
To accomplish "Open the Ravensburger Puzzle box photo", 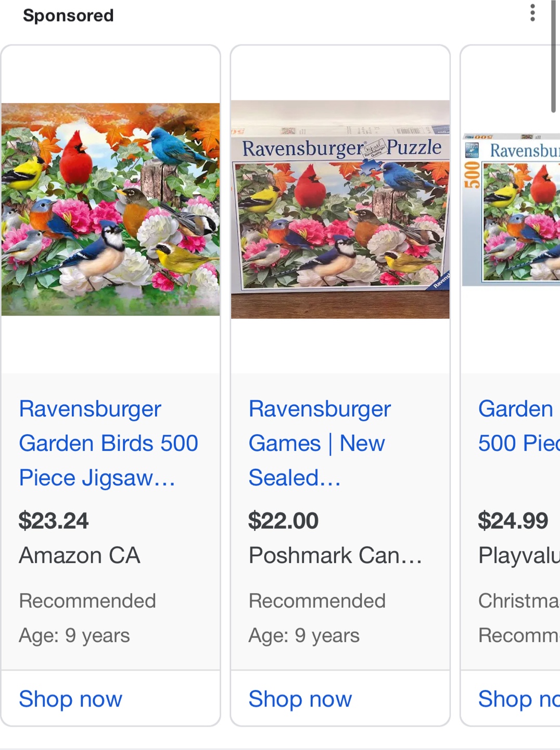I will pos(340,209).
